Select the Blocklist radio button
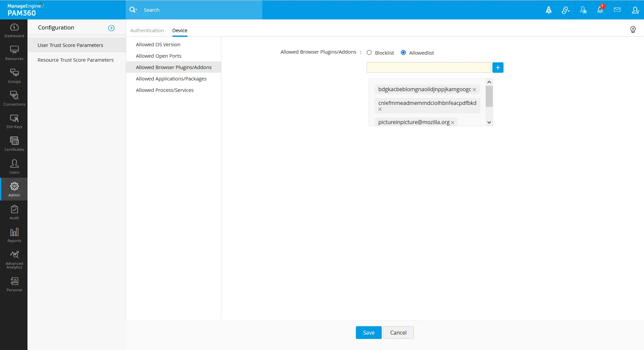644x350 pixels. pos(369,53)
